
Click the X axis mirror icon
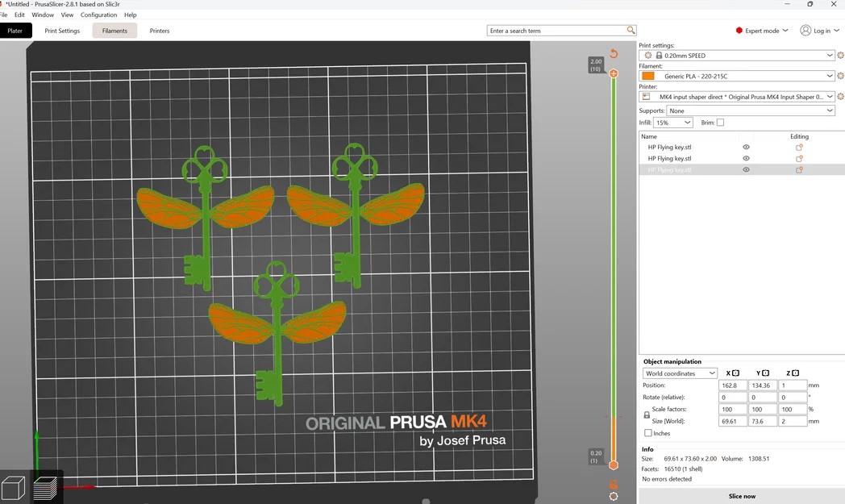[x=735, y=373]
